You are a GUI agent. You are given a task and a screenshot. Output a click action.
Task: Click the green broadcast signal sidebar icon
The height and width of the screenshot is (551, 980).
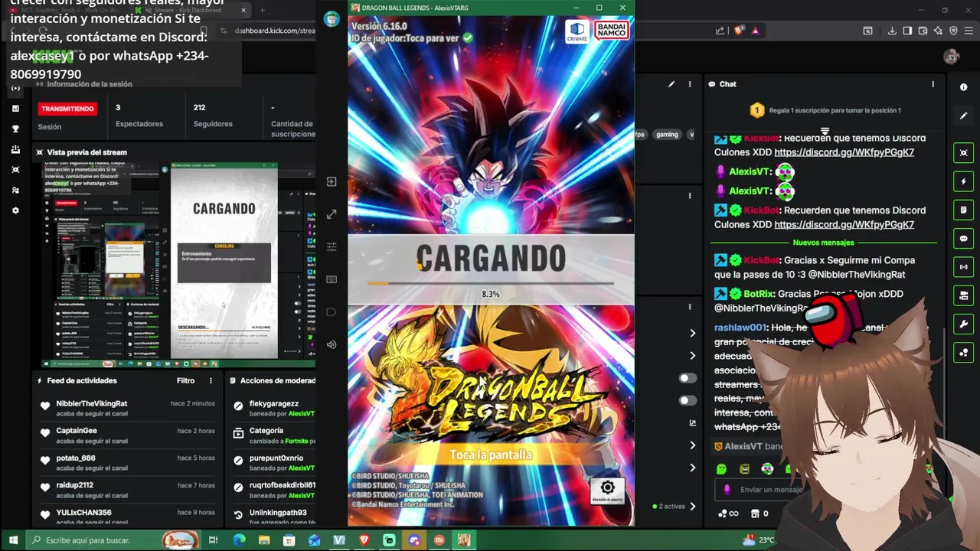[964, 267]
